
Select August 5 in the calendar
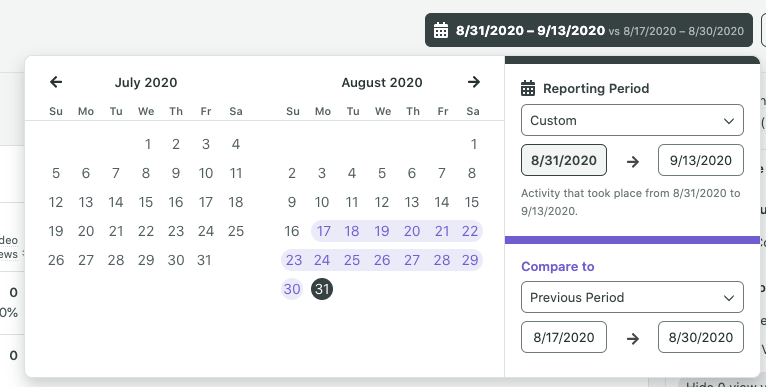tap(382, 173)
